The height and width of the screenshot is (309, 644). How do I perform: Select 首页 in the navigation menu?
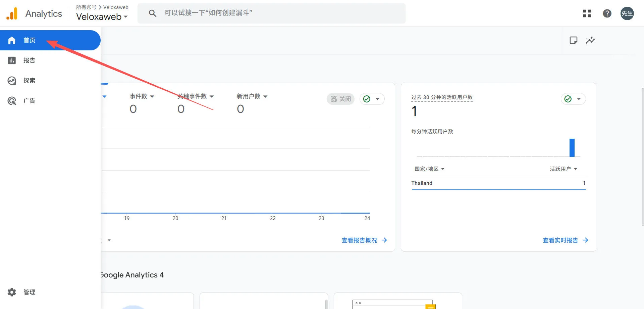pos(29,40)
